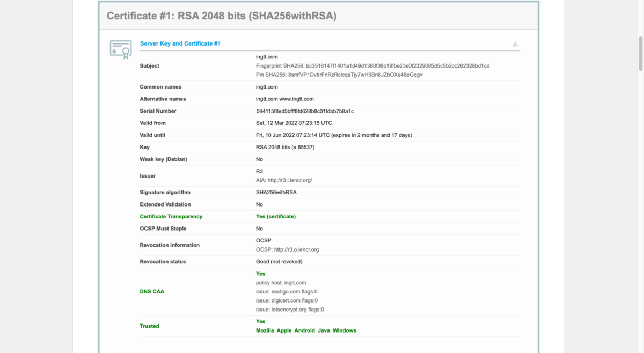Click the Apple trust store name
This screenshot has width=644, height=353.
point(284,330)
